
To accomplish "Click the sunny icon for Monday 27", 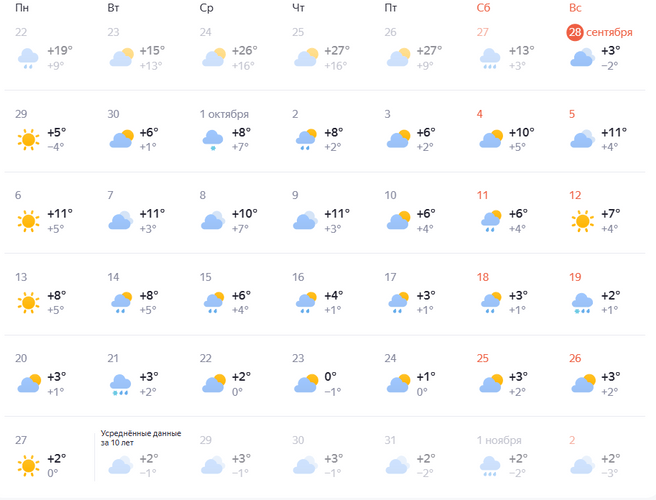I will point(28,465).
